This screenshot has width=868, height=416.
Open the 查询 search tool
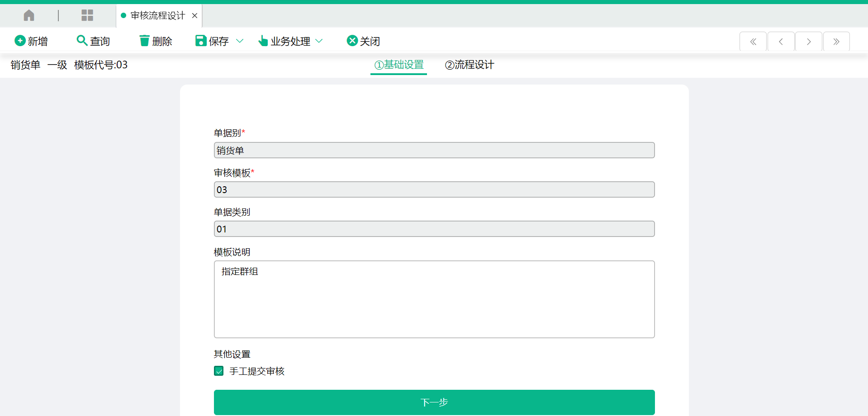pyautogui.click(x=93, y=41)
